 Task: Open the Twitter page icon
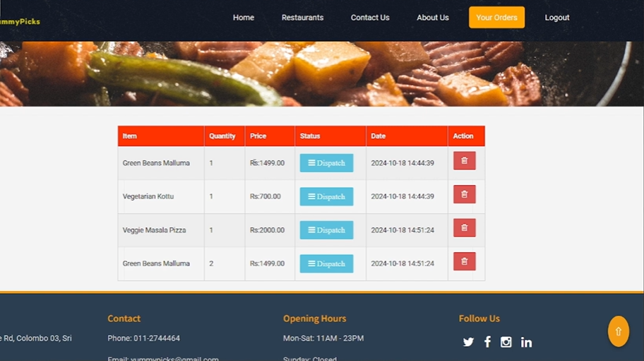(468, 342)
